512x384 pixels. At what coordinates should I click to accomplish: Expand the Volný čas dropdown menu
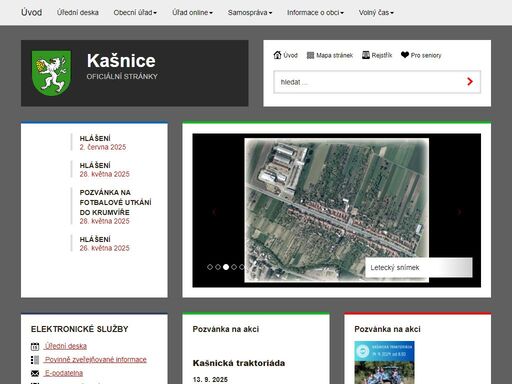376,13
